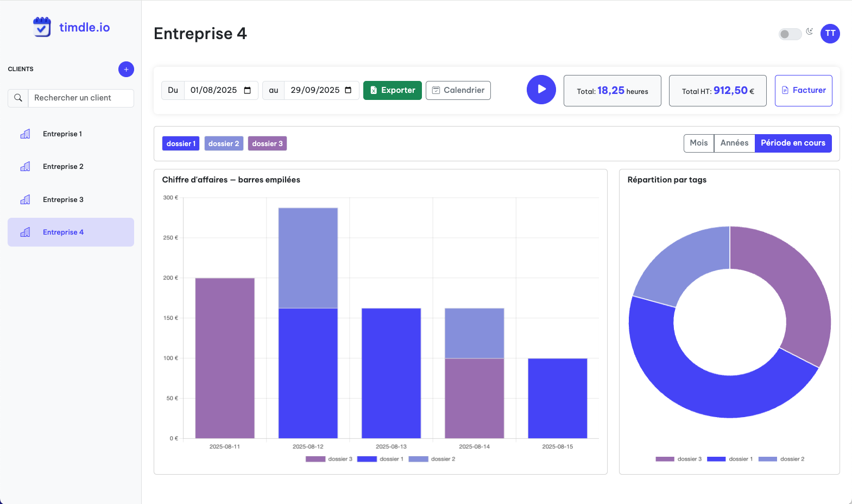Image resolution: width=852 pixels, height=504 pixels.
Task: Open the Calendrier view
Action: [458, 90]
